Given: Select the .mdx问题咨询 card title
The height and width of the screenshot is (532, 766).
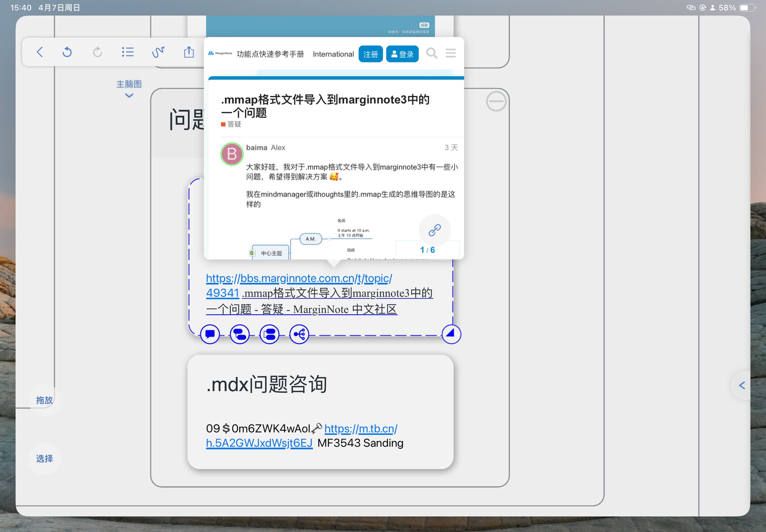Looking at the screenshot, I should coord(267,384).
